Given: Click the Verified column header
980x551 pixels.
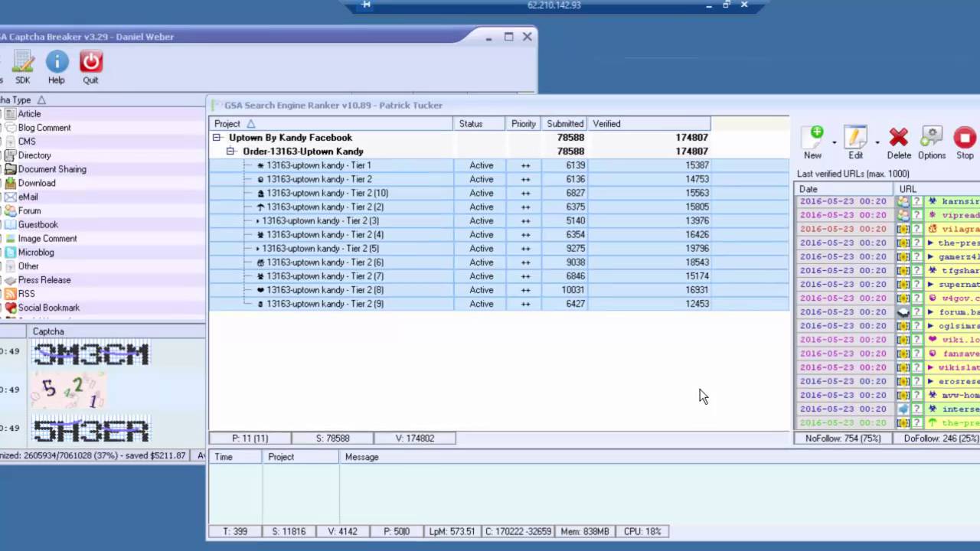Looking at the screenshot, I should (x=648, y=124).
